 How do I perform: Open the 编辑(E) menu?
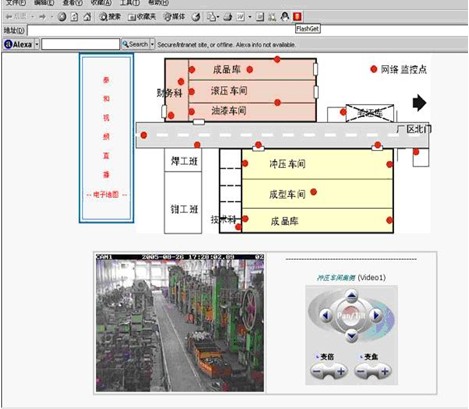click(x=44, y=3)
